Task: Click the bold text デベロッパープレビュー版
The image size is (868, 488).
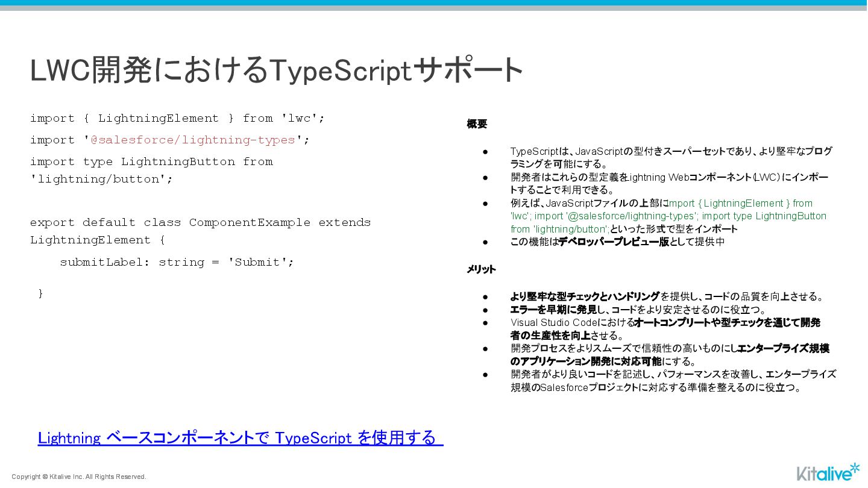Action: pyautogui.click(x=614, y=242)
